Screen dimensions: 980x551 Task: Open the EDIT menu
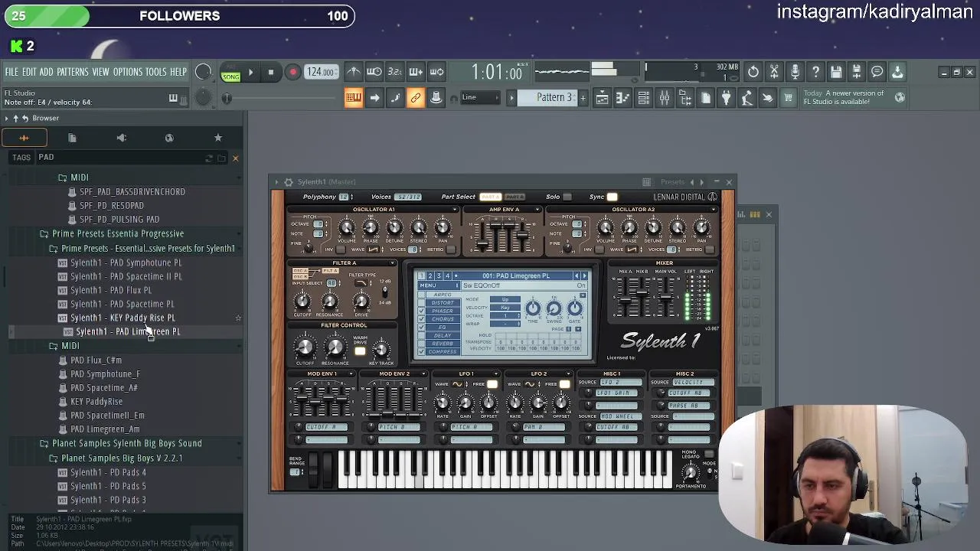29,72
